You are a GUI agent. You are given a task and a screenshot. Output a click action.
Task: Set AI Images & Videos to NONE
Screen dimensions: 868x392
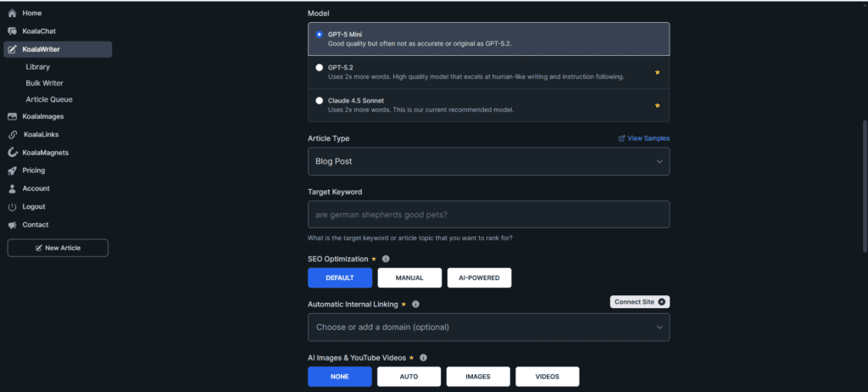click(x=340, y=377)
